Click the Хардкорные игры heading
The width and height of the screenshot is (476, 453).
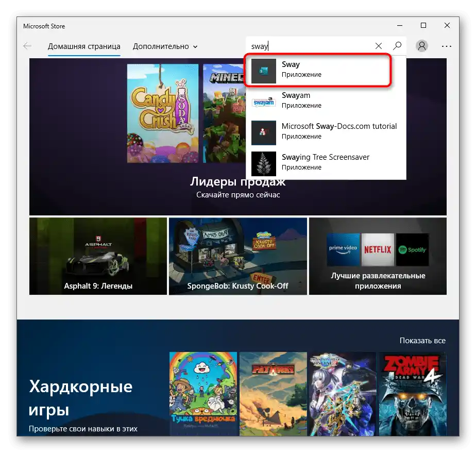click(x=80, y=398)
